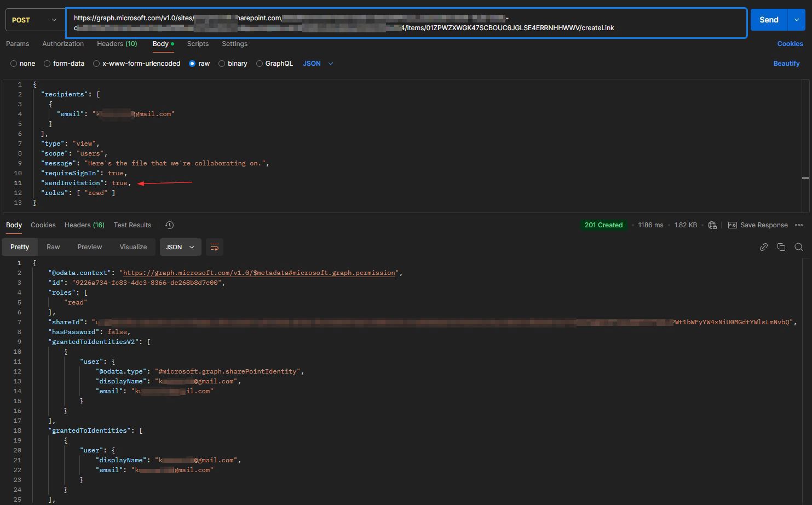Switch to the Authorization tab
Viewport: 812px width, 505px height.
point(63,44)
